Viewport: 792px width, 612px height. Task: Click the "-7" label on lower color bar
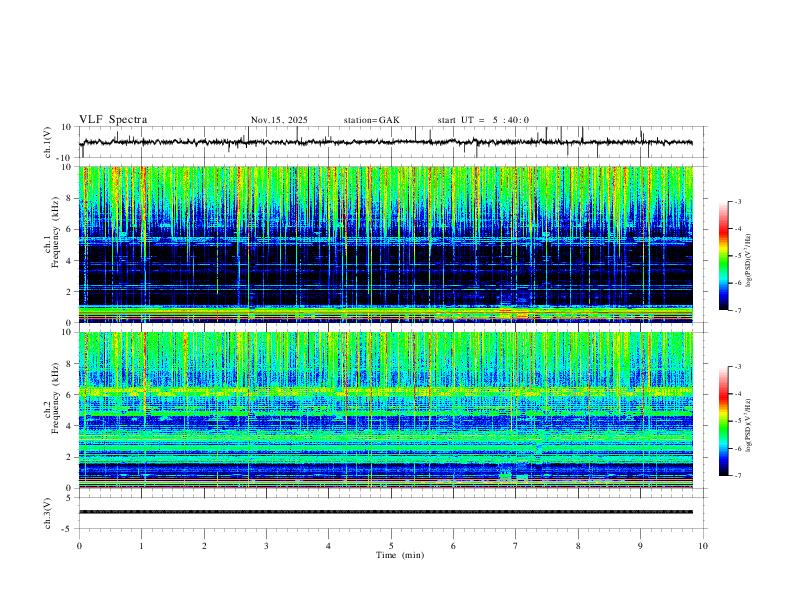pos(737,476)
